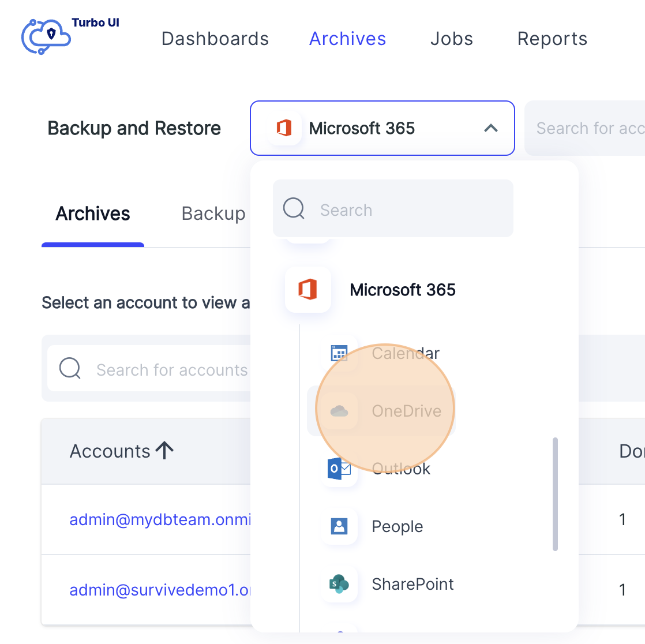Expand the Microsoft 365 group in the list
Screen dimensions: 645x644
pyautogui.click(x=403, y=289)
